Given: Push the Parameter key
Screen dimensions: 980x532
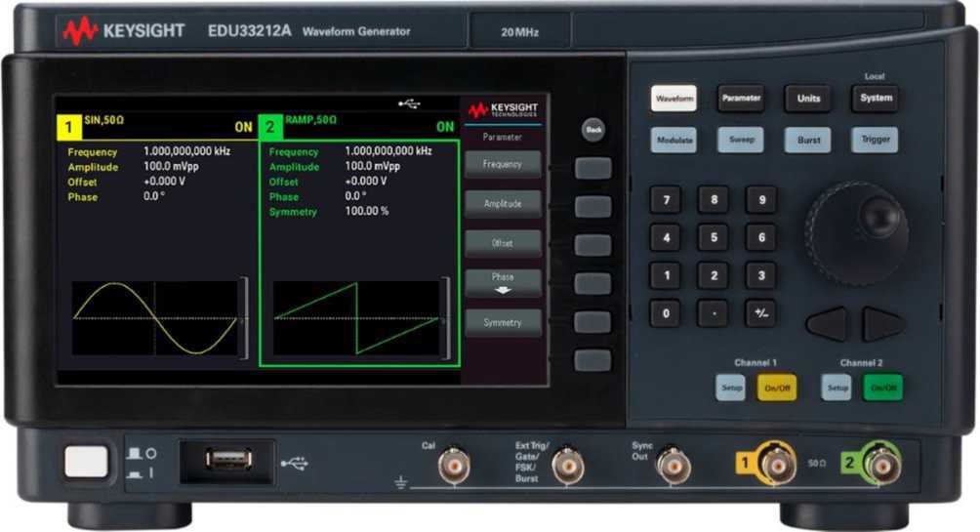Looking at the screenshot, I should tap(741, 99).
